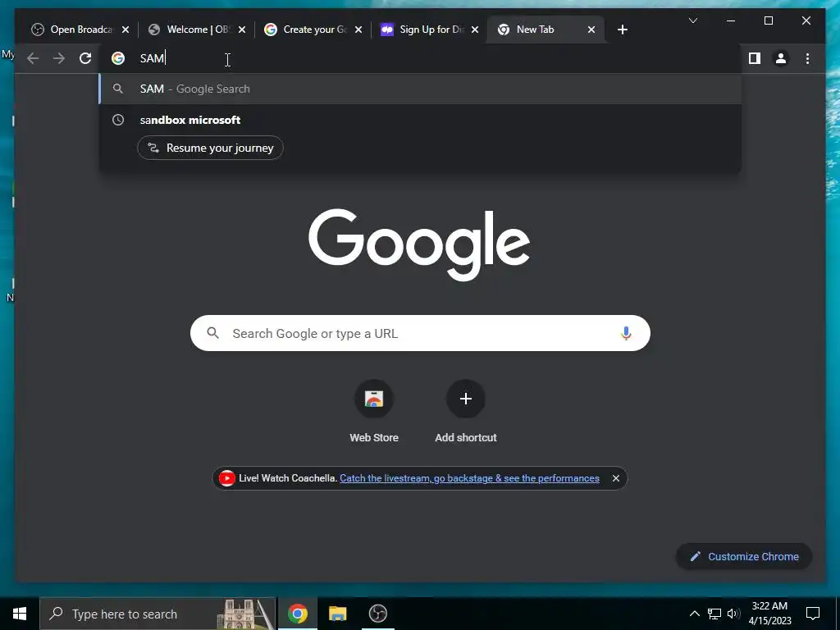
Task: Open the Chrome three-dot menu
Action: tap(807, 58)
